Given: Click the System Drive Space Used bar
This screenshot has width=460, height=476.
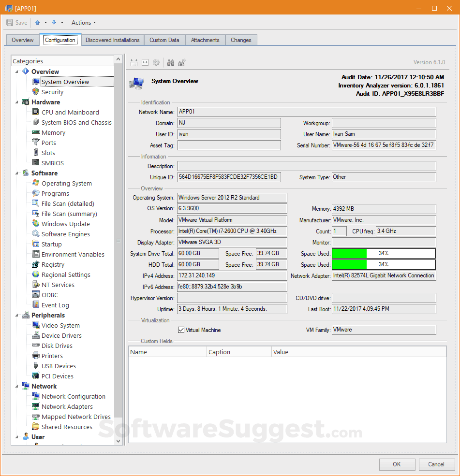Looking at the screenshot, I should pos(384,253).
